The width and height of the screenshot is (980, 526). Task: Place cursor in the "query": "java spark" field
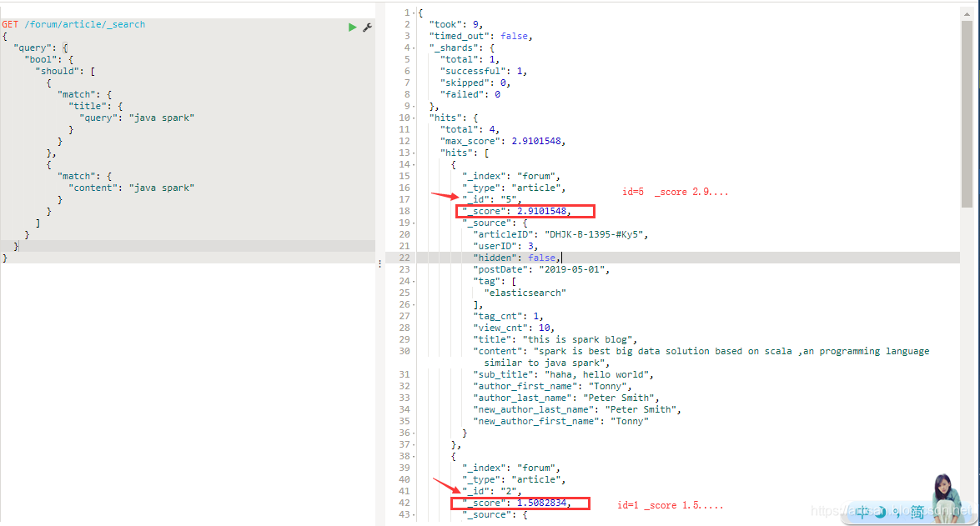point(163,117)
